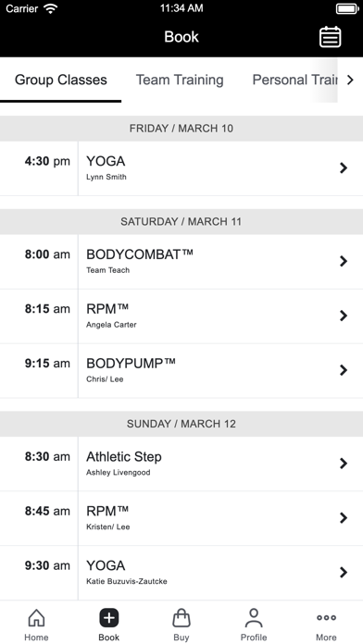
Task: Expand BODYPUMP 9:15 am chevron
Action: [344, 370]
